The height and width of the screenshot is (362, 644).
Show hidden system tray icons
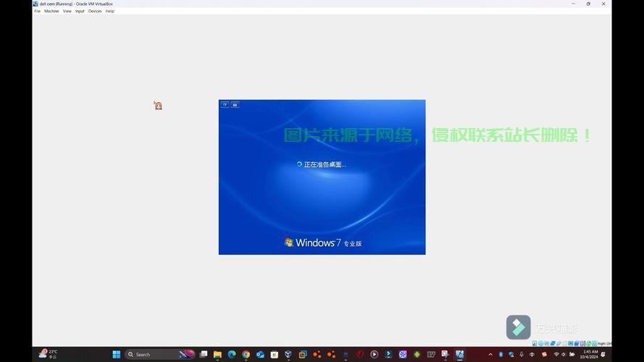pos(490,354)
